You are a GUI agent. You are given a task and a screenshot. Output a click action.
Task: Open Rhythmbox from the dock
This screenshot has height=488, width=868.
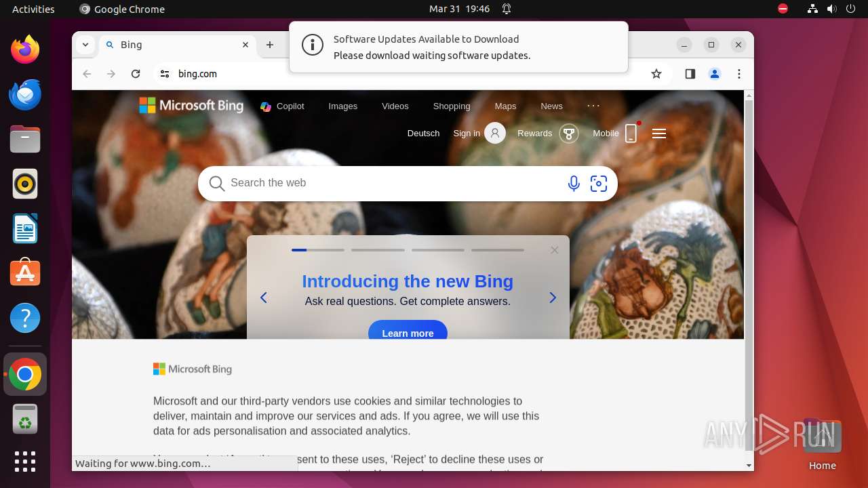click(25, 184)
